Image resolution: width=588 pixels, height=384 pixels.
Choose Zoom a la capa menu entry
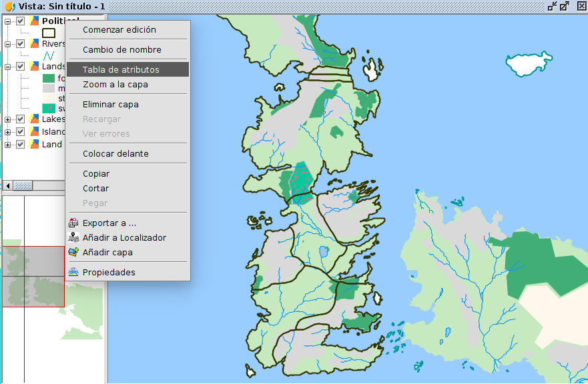coord(115,85)
